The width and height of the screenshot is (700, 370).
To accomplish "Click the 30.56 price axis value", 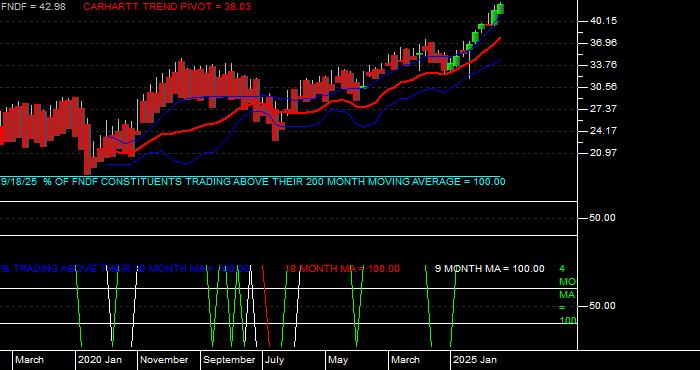I will [x=604, y=87].
